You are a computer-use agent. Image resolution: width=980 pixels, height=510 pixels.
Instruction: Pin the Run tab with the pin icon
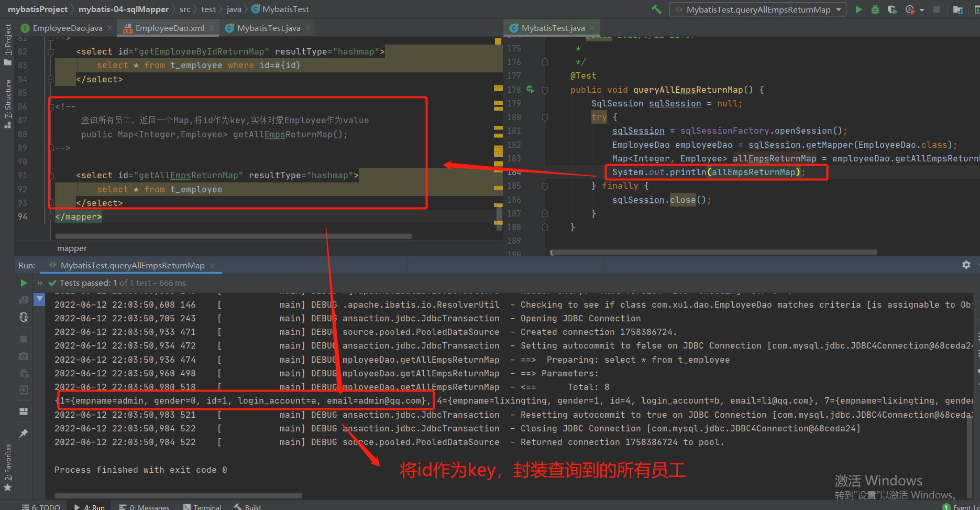click(24, 433)
